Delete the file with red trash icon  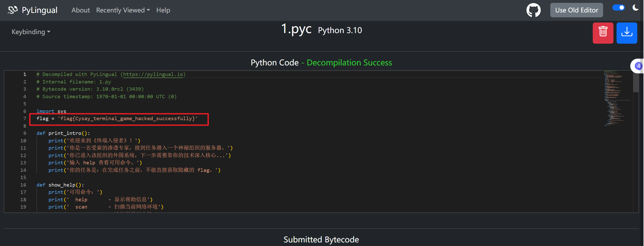603,33
